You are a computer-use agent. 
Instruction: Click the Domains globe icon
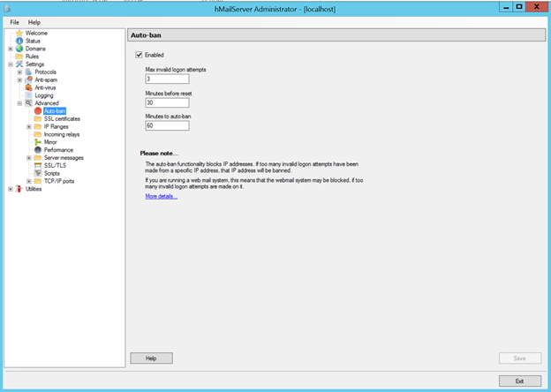click(19, 49)
